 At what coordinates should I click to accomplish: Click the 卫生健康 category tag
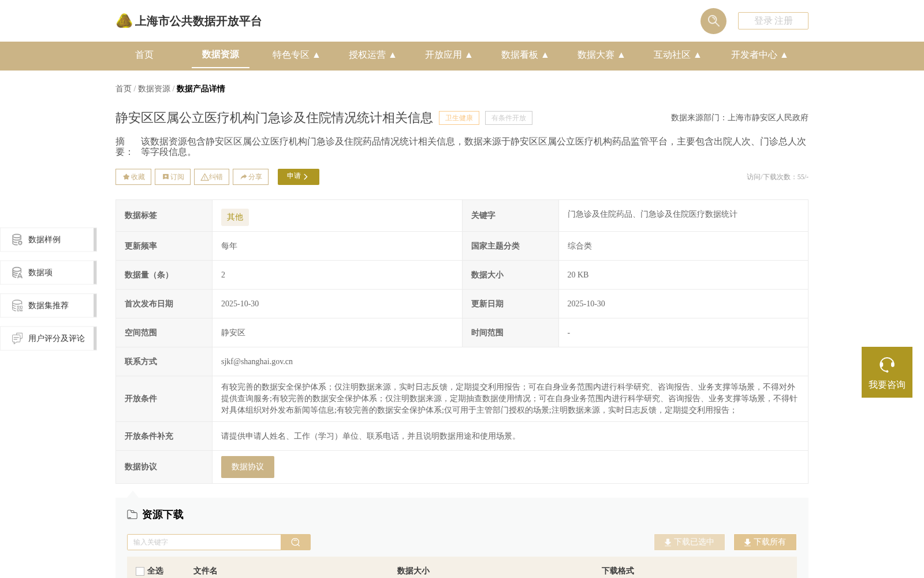pos(459,118)
